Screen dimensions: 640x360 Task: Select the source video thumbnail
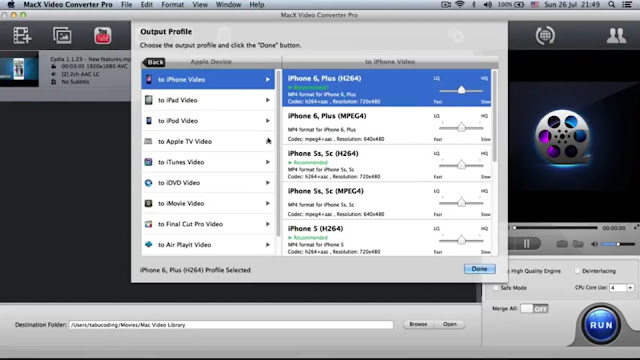[x=19, y=69]
